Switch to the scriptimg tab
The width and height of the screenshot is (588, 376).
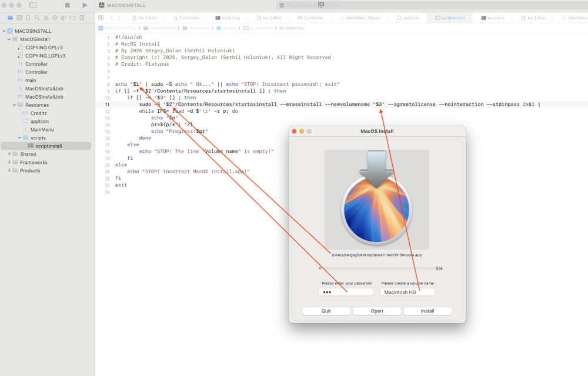coord(228,18)
